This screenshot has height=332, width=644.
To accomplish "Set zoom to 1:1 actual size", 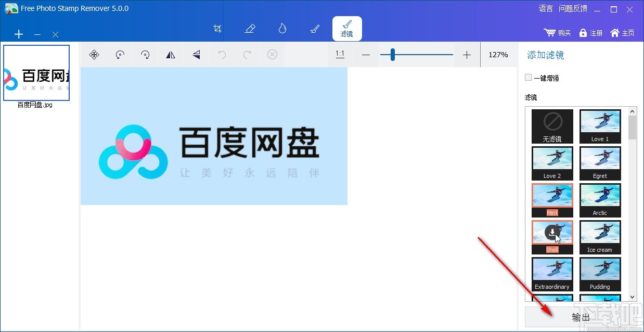I will click(x=340, y=54).
